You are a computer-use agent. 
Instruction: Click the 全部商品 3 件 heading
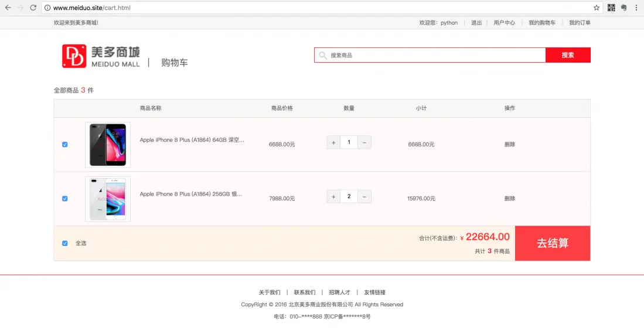click(x=73, y=90)
